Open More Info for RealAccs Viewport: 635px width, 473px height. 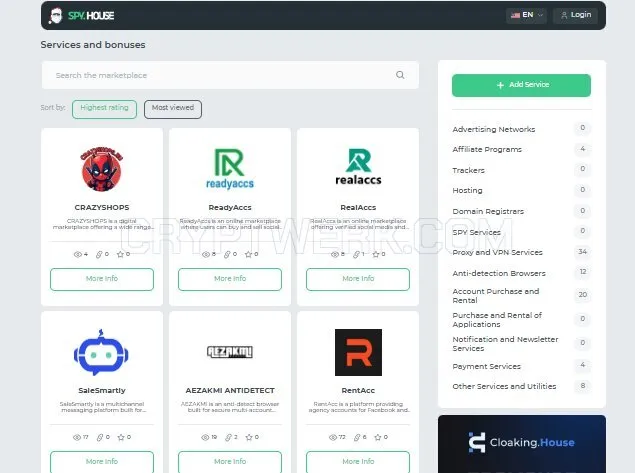tap(358, 279)
